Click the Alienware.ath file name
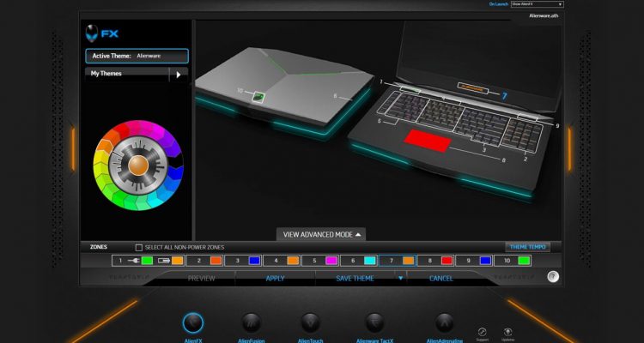The height and width of the screenshot is (343, 644). 544,15
